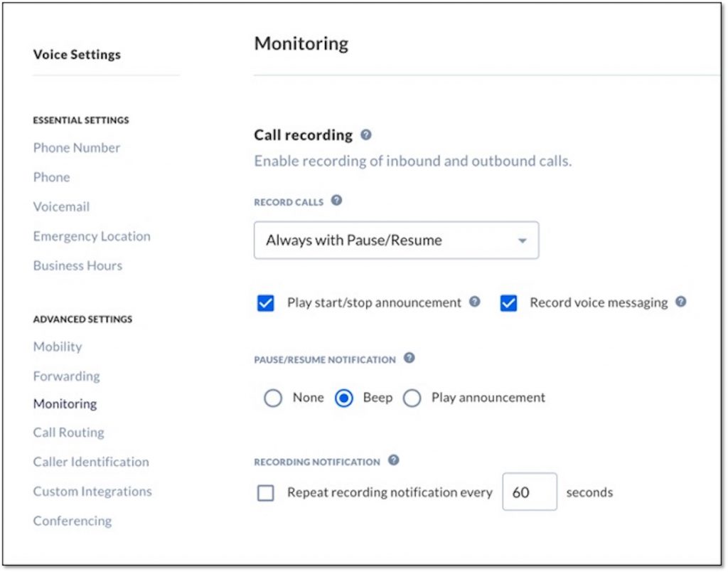
Task: Edit the 60 seconds interval field
Action: [530, 492]
